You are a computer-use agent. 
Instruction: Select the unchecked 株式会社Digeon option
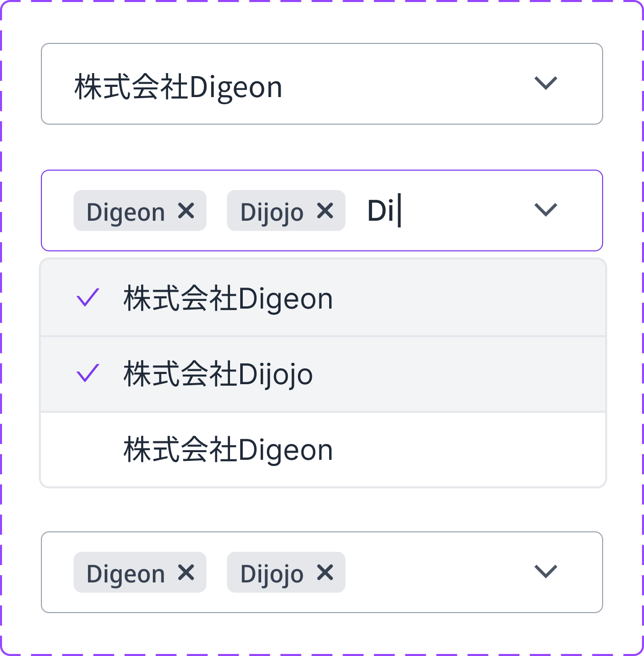228,450
